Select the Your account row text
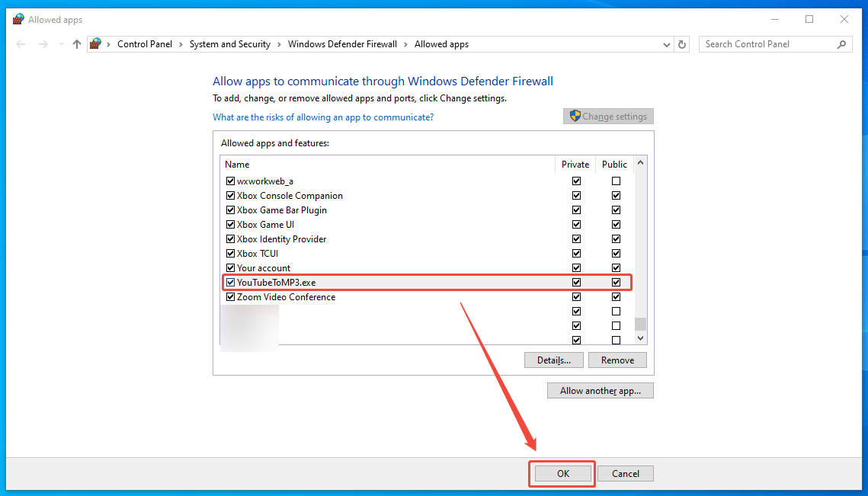 pyautogui.click(x=264, y=268)
